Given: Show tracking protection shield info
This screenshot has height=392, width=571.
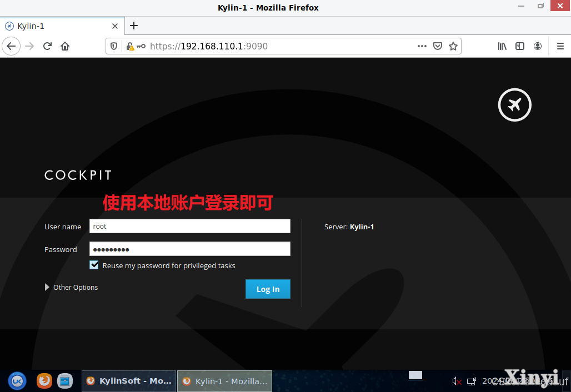Looking at the screenshot, I should coord(114,46).
